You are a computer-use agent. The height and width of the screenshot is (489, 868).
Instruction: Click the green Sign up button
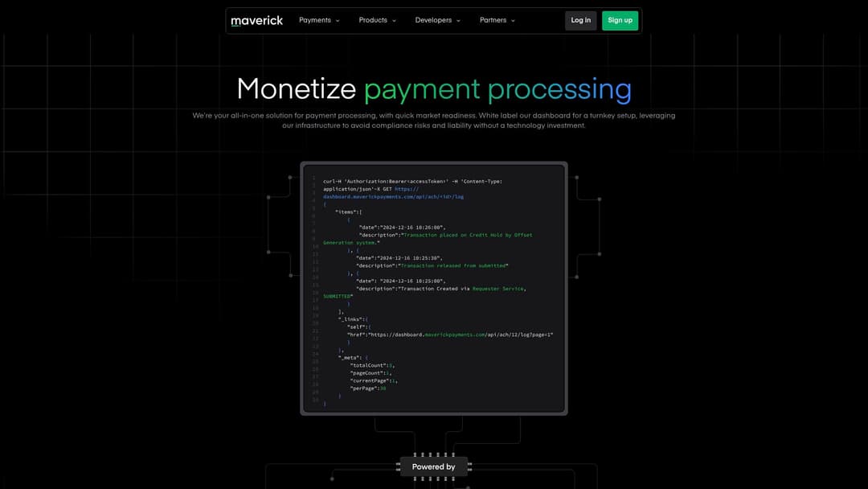coord(620,20)
